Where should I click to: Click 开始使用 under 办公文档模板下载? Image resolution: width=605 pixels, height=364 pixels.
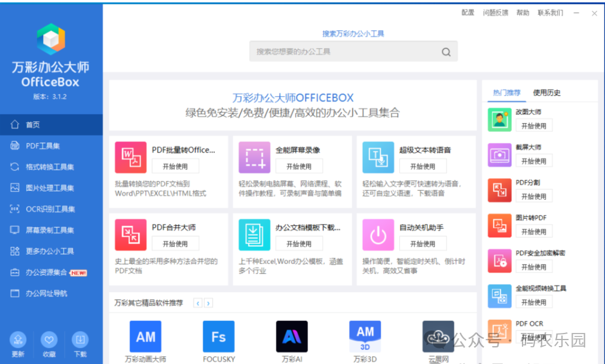tap(299, 244)
